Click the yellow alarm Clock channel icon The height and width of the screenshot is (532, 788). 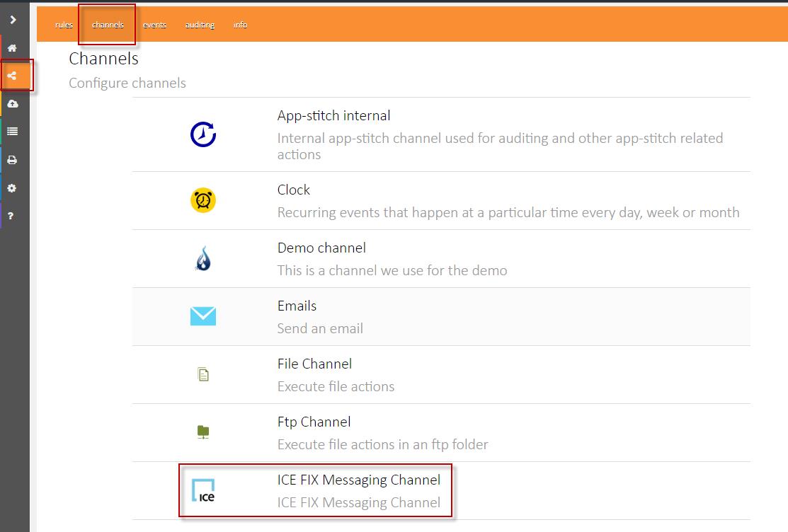point(203,201)
